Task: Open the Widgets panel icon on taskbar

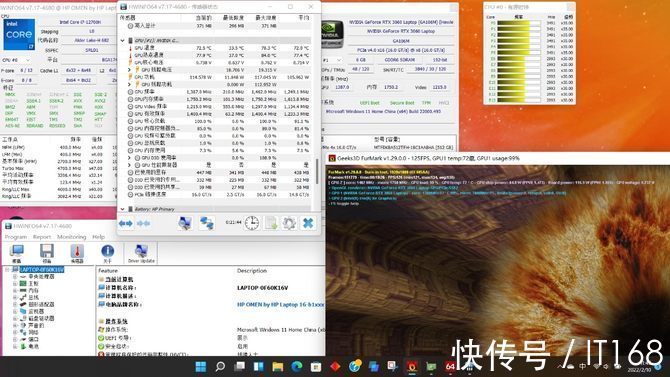Action: pyautogui.click(x=259, y=367)
